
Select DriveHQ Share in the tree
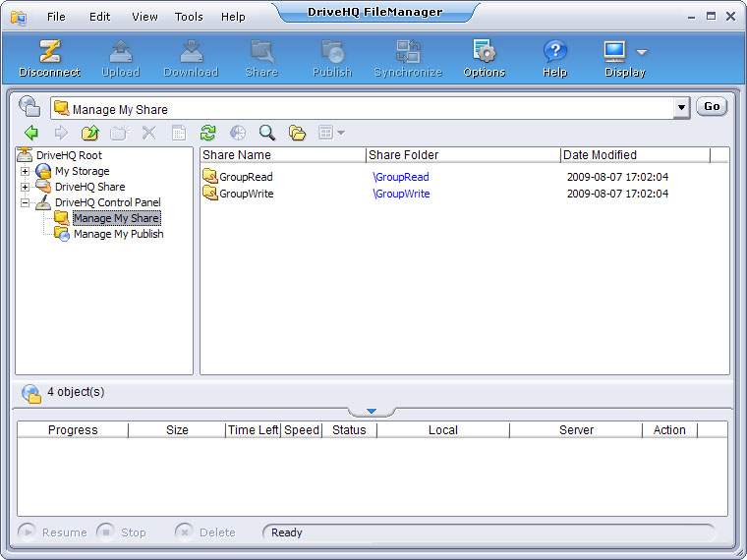pos(90,187)
